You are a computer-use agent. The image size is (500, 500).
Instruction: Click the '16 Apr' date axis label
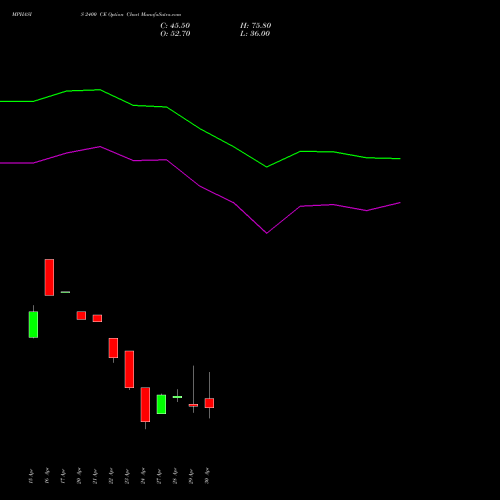coord(47,476)
